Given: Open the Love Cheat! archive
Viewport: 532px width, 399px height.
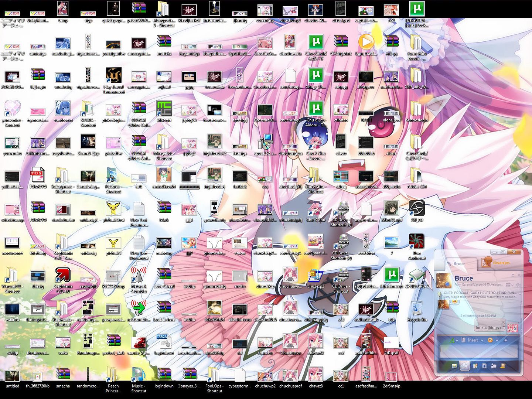Looking at the screenshot, I should tap(164, 275).
